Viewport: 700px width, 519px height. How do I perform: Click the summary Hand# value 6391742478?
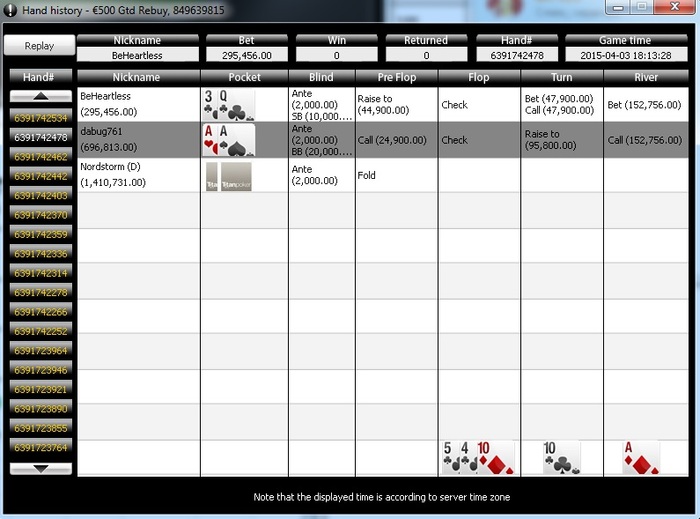click(x=517, y=55)
